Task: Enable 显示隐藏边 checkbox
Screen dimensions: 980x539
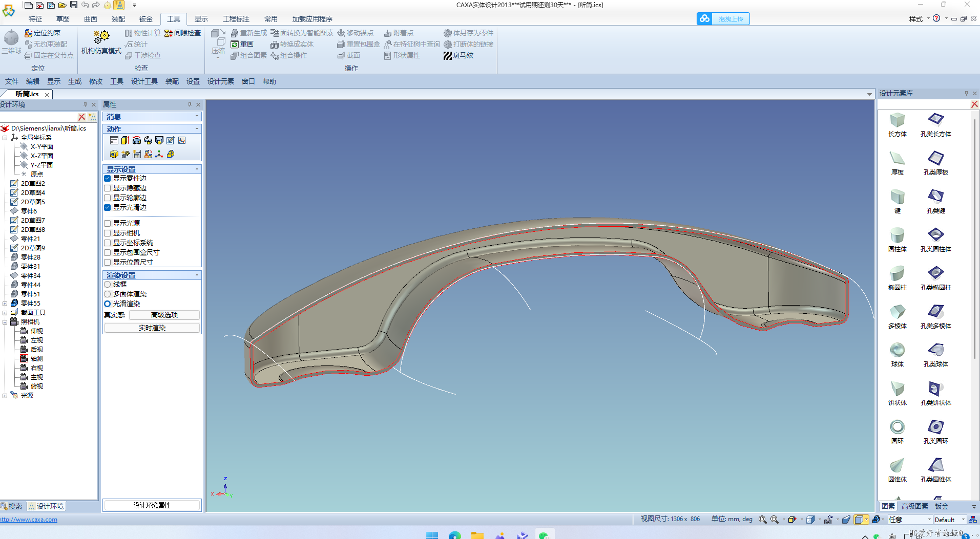Action: click(108, 188)
